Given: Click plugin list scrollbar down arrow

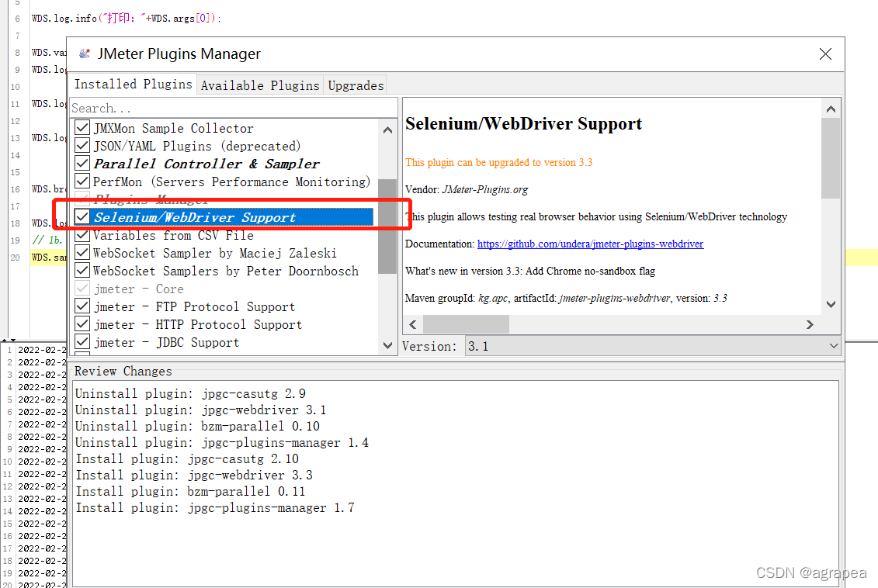Looking at the screenshot, I should 387,346.
